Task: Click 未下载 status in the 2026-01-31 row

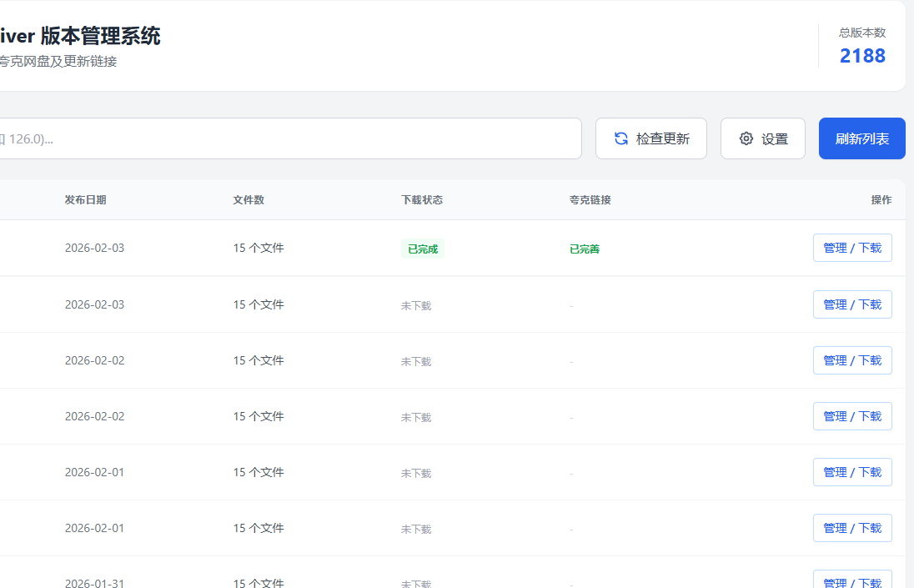Action: tap(416, 584)
